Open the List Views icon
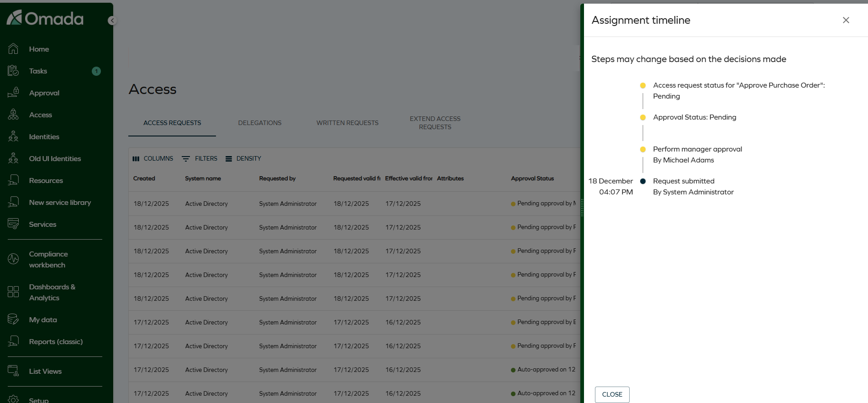This screenshot has height=403, width=868. [13, 371]
